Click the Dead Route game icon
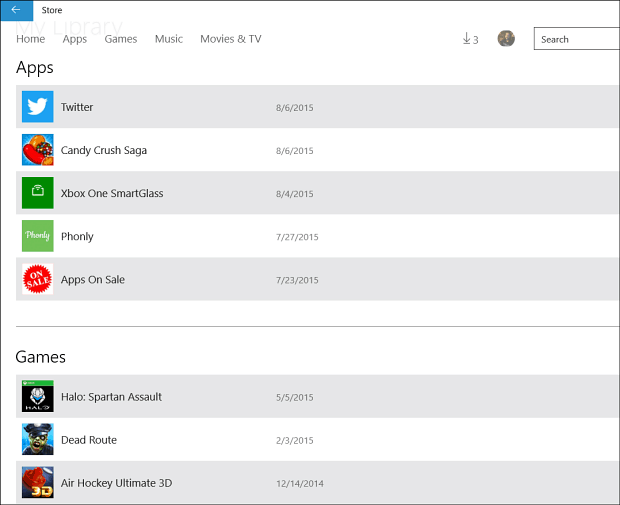This screenshot has height=505, width=620. coord(38,439)
